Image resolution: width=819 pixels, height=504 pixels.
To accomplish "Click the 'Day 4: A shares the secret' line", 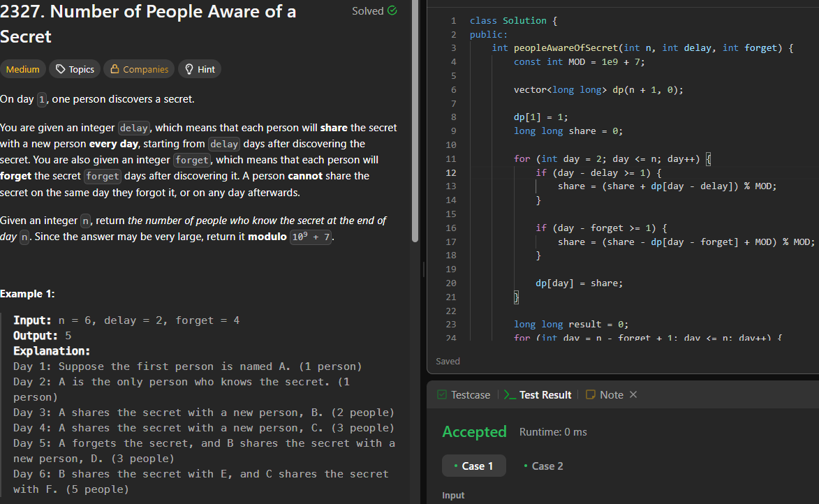I will 204,428.
